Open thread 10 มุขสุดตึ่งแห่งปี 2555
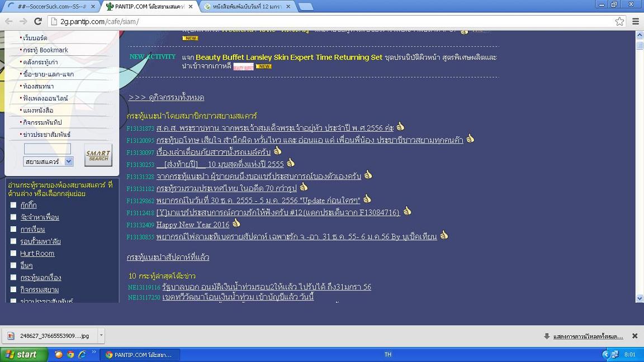 coord(220,164)
